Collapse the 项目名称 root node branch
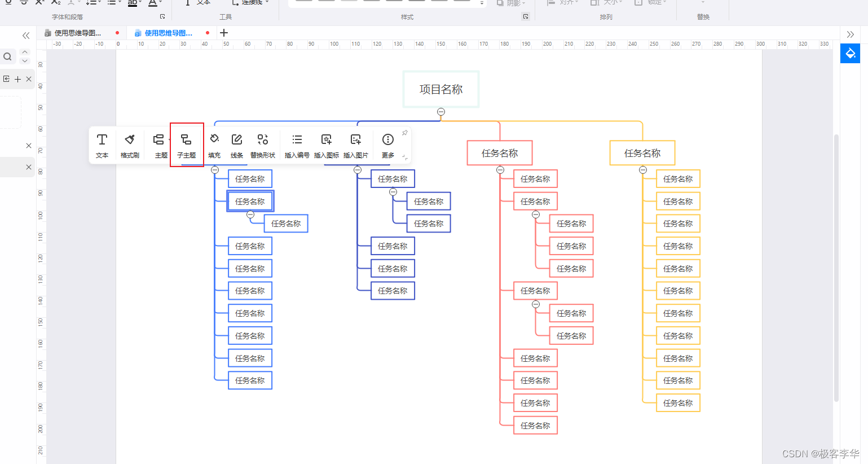868x464 pixels. pyautogui.click(x=440, y=112)
